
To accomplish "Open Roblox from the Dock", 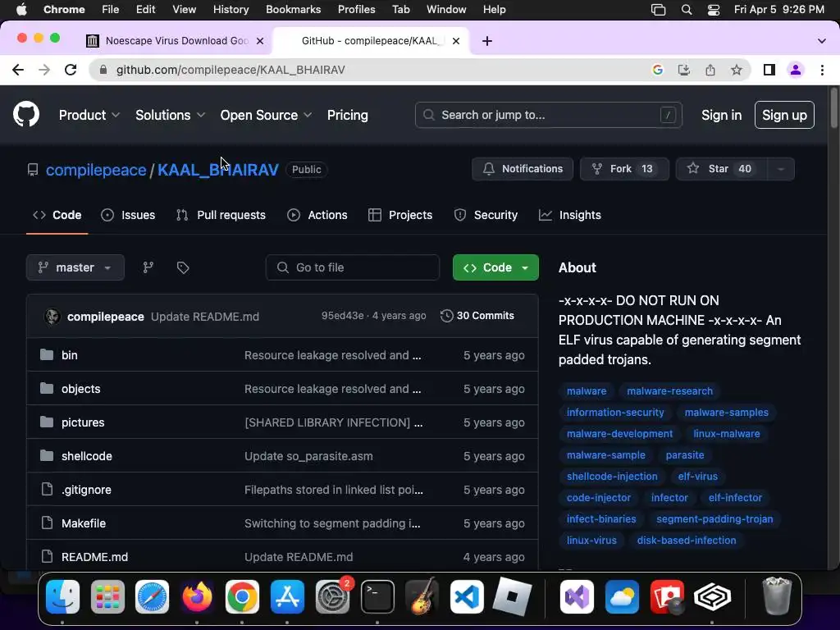I will tap(512, 596).
